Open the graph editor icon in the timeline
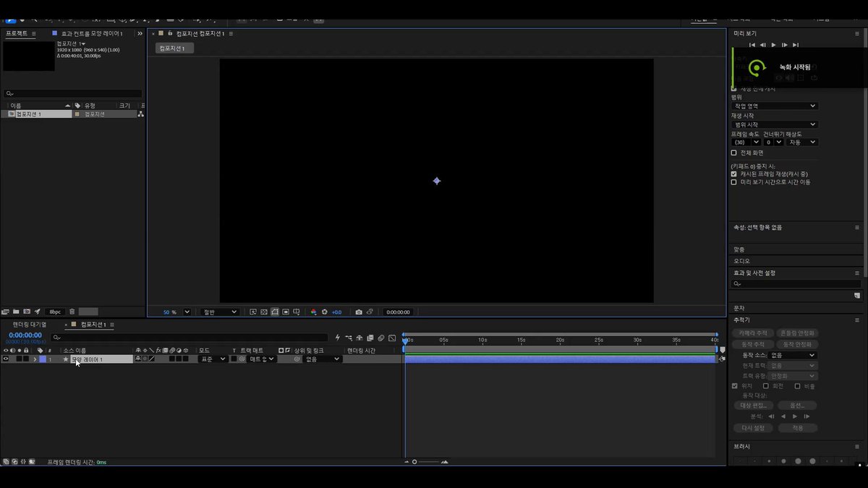This screenshot has height=488, width=868. 392,338
